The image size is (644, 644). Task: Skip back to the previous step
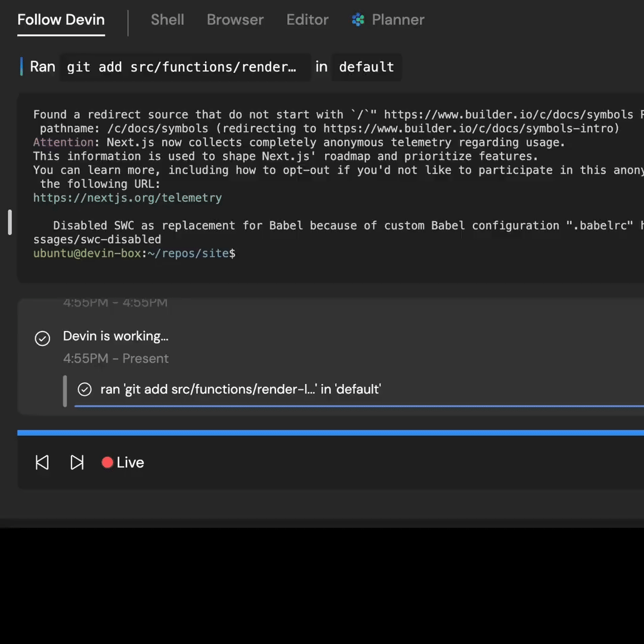pos(42,463)
